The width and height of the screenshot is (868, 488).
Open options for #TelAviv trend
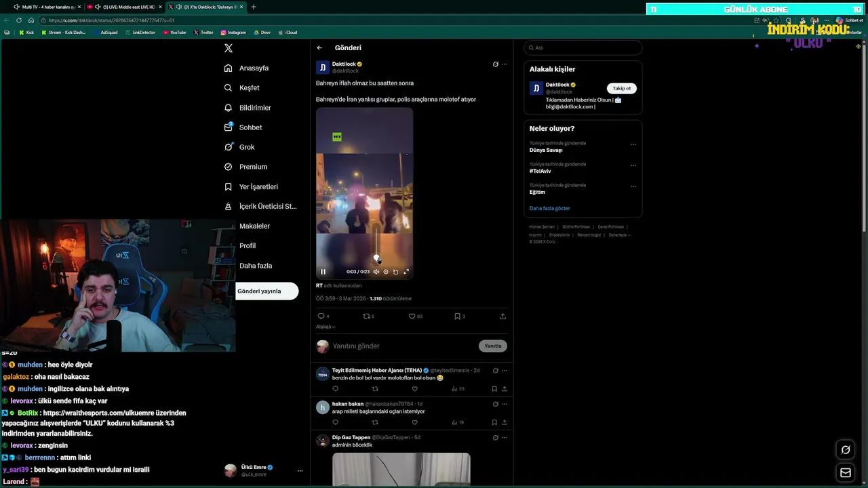(633, 165)
